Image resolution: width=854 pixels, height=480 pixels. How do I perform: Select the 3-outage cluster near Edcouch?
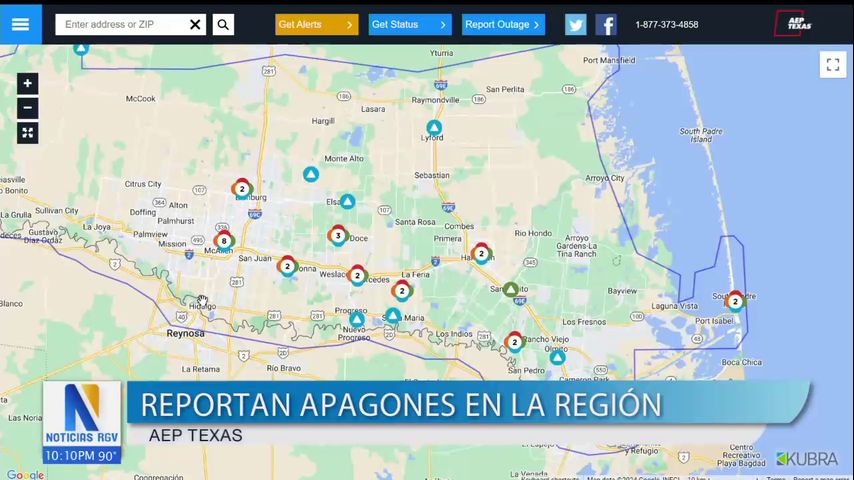[338, 236]
